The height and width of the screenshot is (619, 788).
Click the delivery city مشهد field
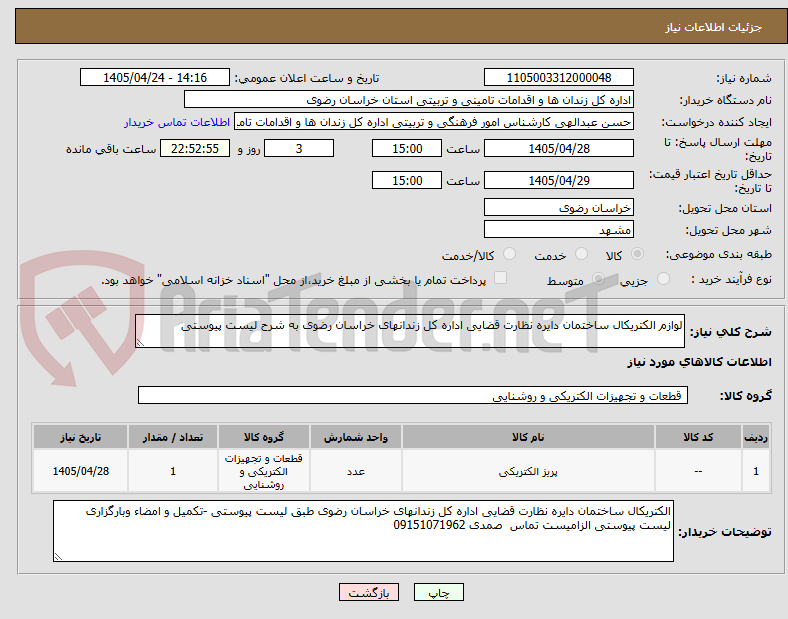pyautogui.click(x=558, y=230)
